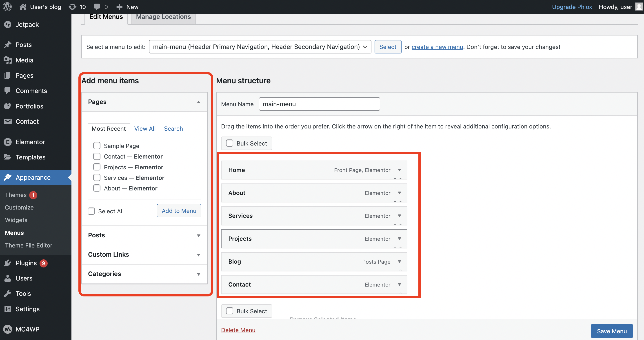
Task: Expand the Blog menu item arrow
Action: click(x=399, y=262)
